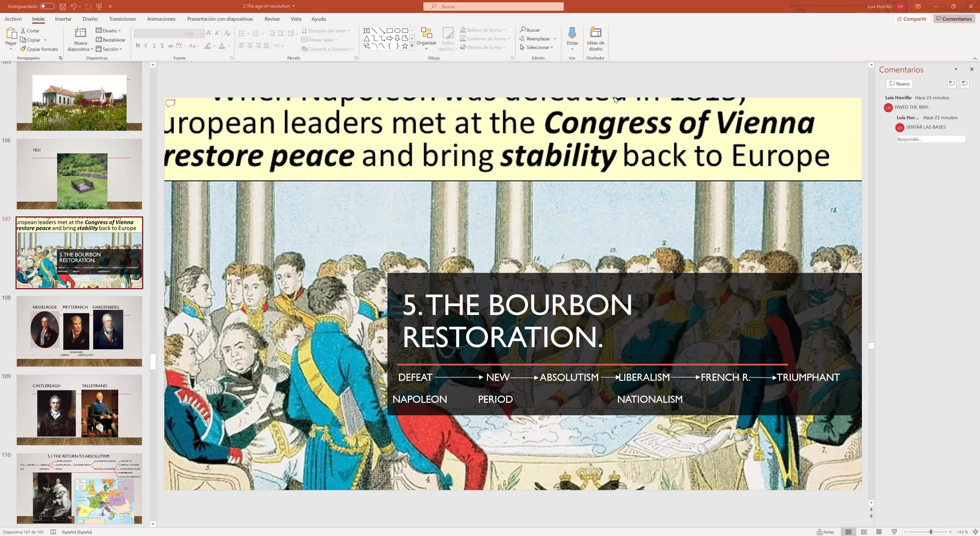The image size is (980, 536).
Task: Toggle the Autoguardado switch
Action: 47,6
